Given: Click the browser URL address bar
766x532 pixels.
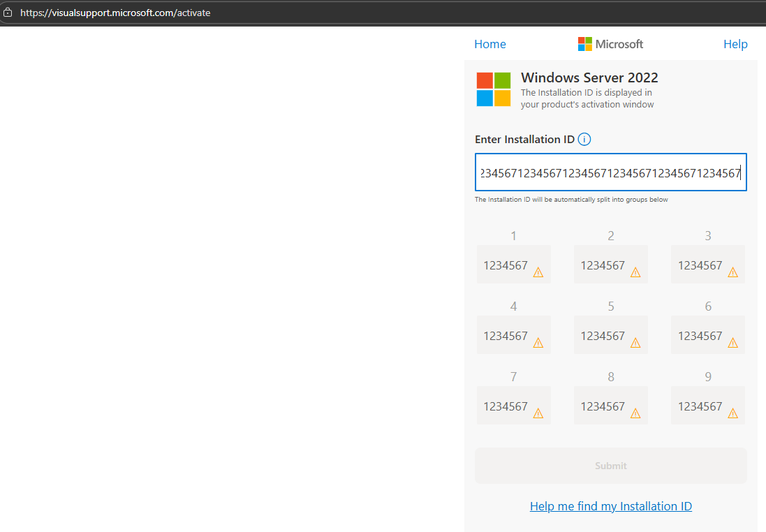Looking at the screenshot, I should coord(383,13).
